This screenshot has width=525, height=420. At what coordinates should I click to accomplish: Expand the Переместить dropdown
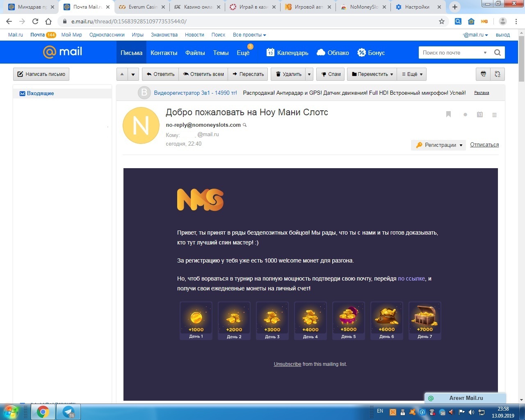click(372, 74)
